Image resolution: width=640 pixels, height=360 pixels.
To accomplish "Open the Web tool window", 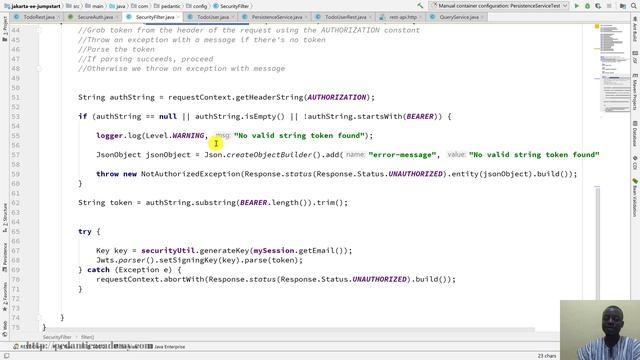I will pos(4,329).
